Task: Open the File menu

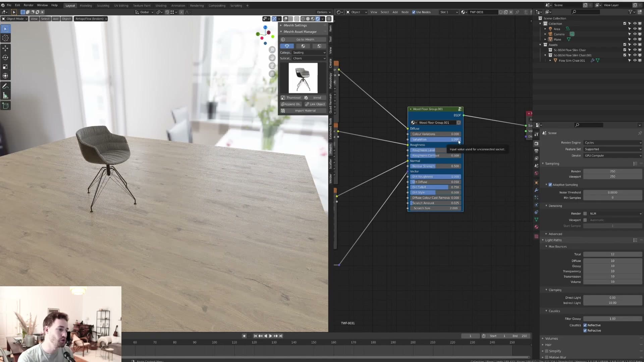Action: pos(9,5)
